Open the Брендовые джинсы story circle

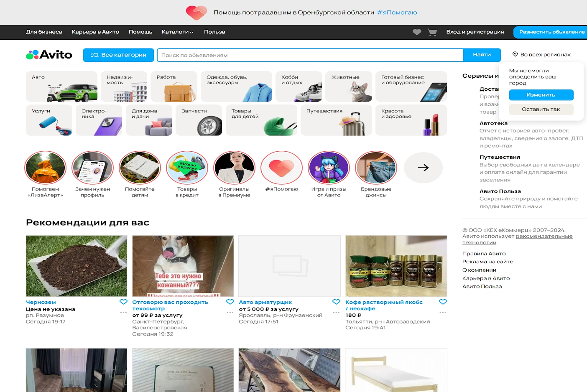point(376,168)
